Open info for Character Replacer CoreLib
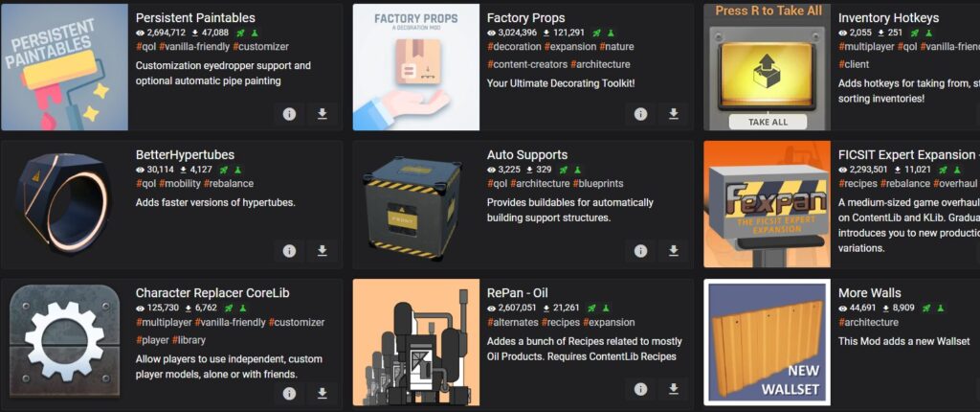The image size is (980, 412). click(x=289, y=393)
